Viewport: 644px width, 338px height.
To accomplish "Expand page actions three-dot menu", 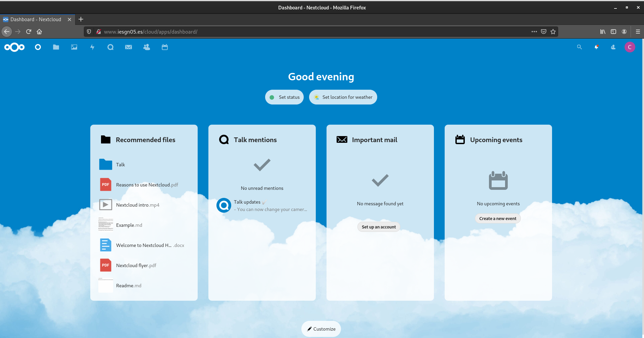I will click(534, 32).
